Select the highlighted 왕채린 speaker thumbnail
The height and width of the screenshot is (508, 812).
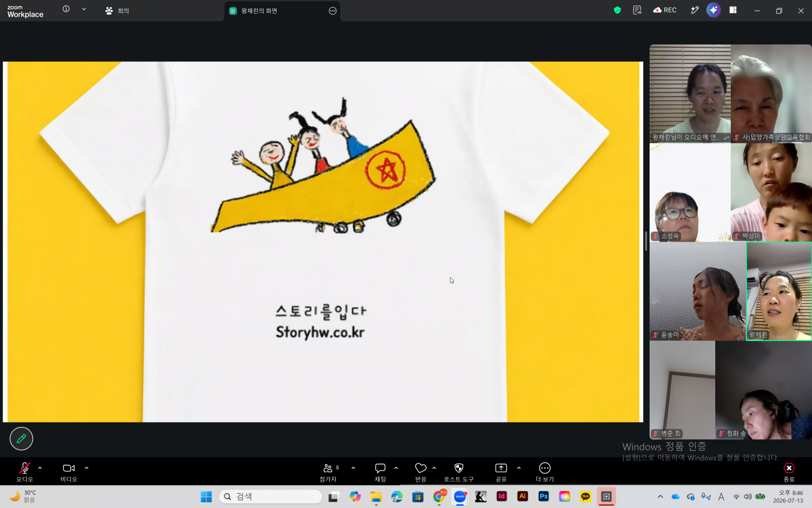tap(779, 291)
